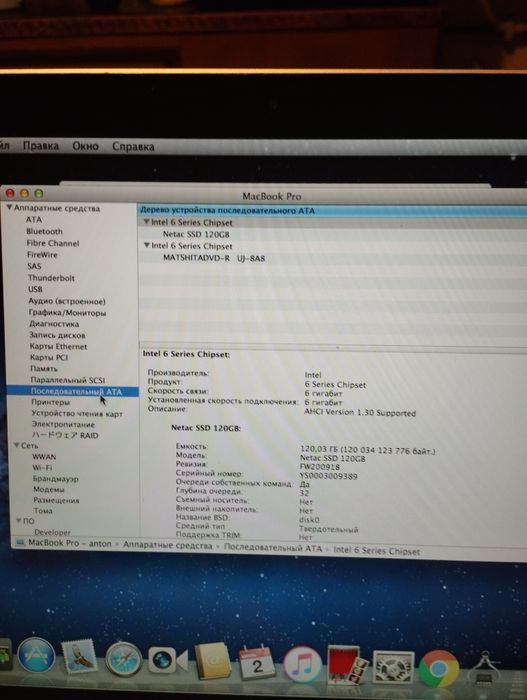Click the BSD name disk0

(x=309, y=520)
